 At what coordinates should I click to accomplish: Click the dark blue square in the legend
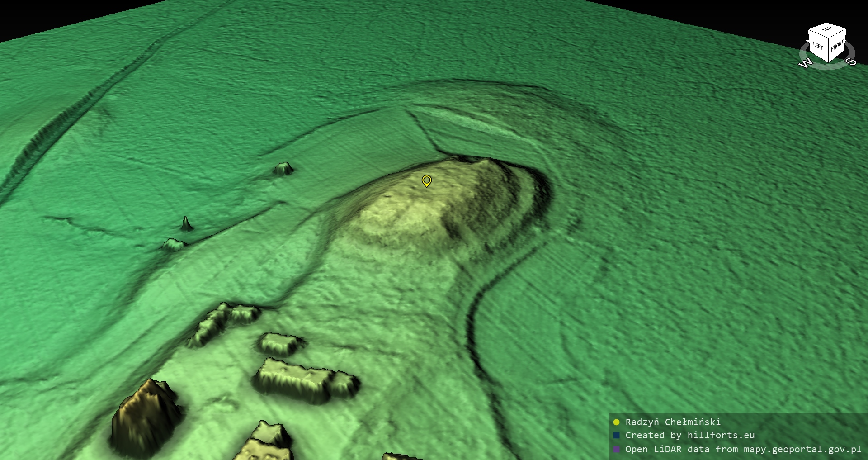616,436
